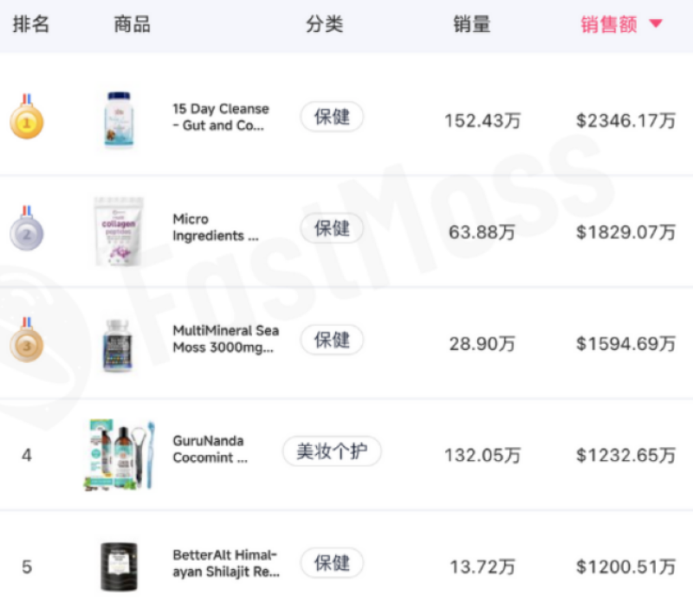Open the GuruNanda Cocomint product link
This screenshot has height=616, width=693.
[209, 450]
